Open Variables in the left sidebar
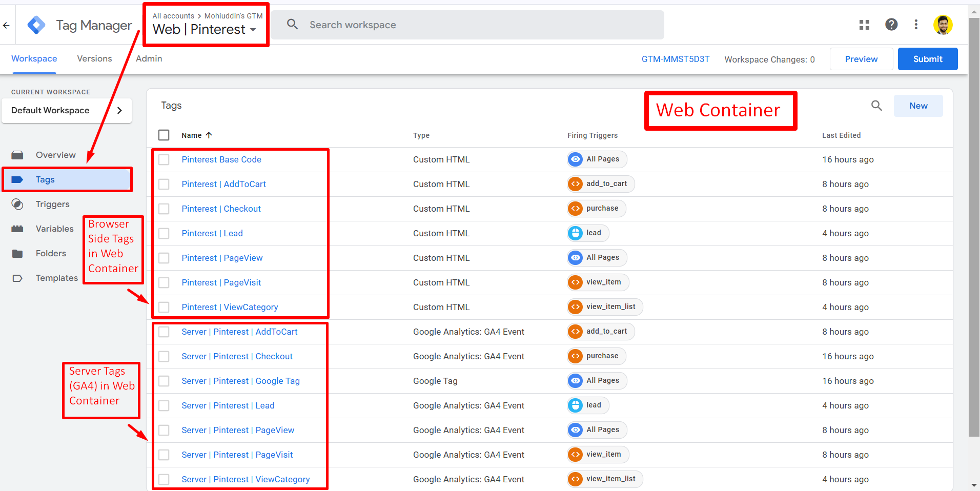 54,229
